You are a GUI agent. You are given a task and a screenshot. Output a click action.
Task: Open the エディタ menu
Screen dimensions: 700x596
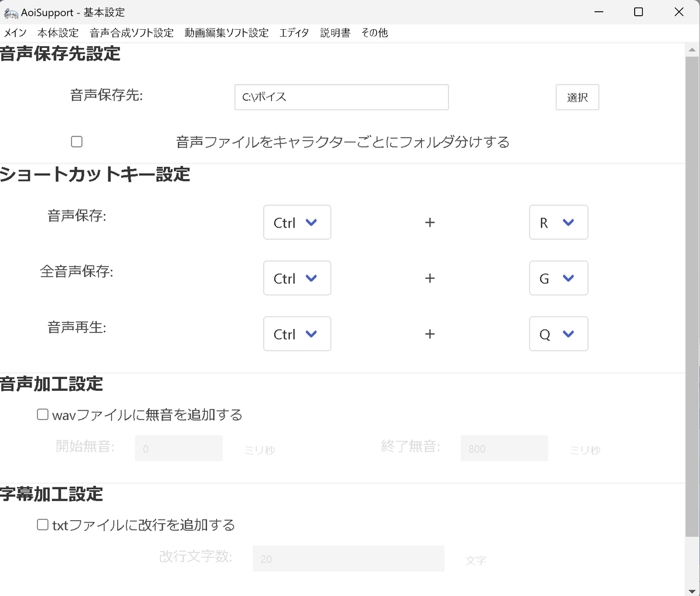pyautogui.click(x=294, y=33)
